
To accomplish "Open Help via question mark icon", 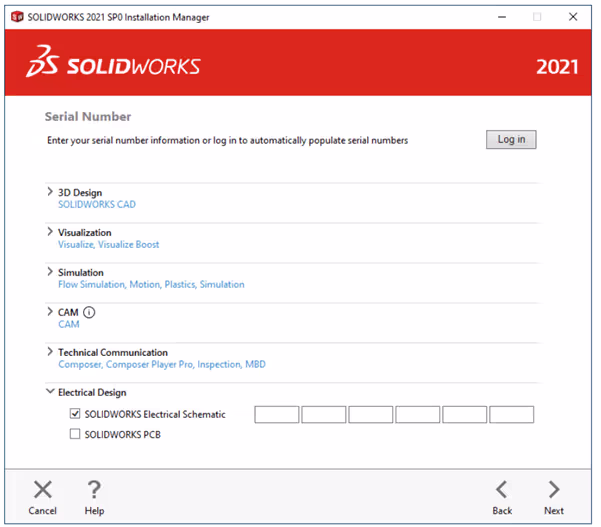I will coord(94,489).
